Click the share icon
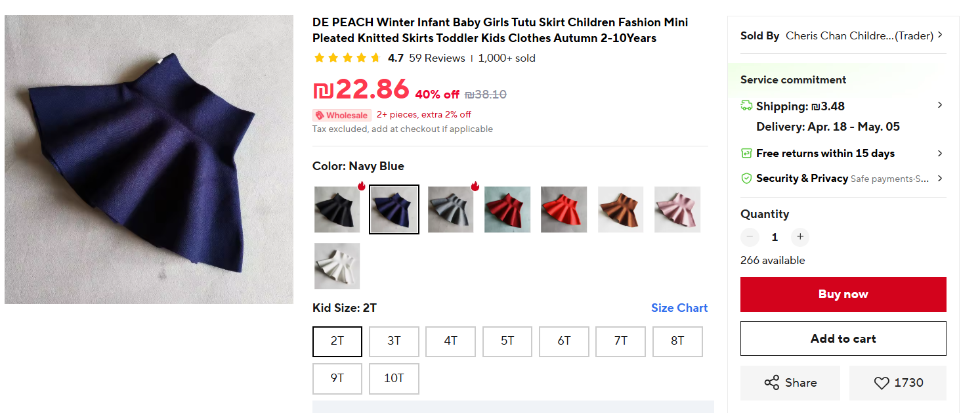The image size is (980, 413). click(772, 383)
